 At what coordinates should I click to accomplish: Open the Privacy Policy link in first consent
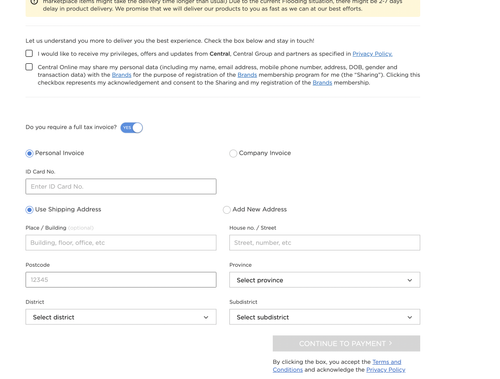click(x=372, y=54)
